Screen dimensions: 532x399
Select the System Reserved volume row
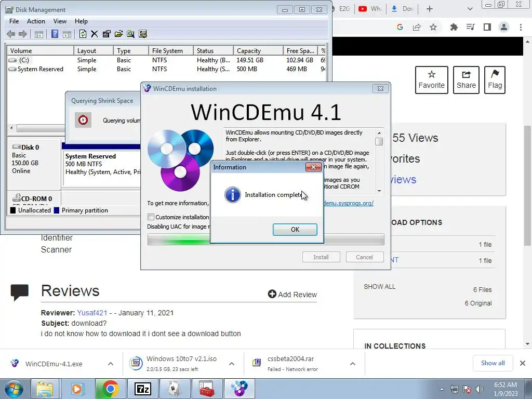click(167, 69)
